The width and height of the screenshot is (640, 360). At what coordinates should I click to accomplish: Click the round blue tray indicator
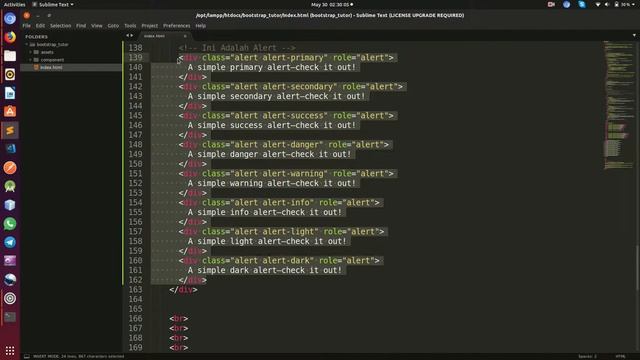[567, 4]
